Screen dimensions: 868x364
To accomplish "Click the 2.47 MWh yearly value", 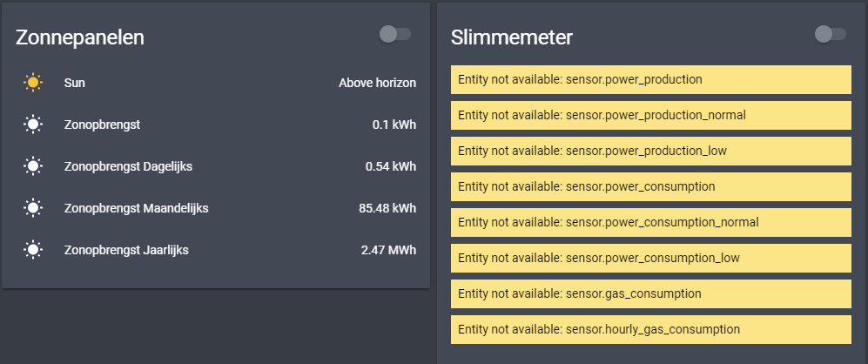I will [388, 250].
